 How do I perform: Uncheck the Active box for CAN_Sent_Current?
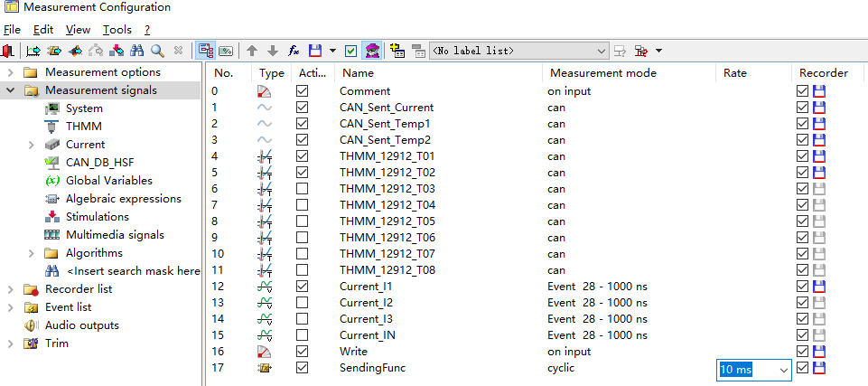pos(302,108)
